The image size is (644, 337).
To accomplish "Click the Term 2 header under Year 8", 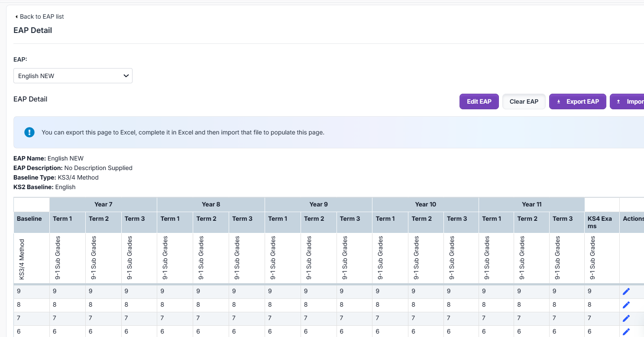I will (211, 222).
